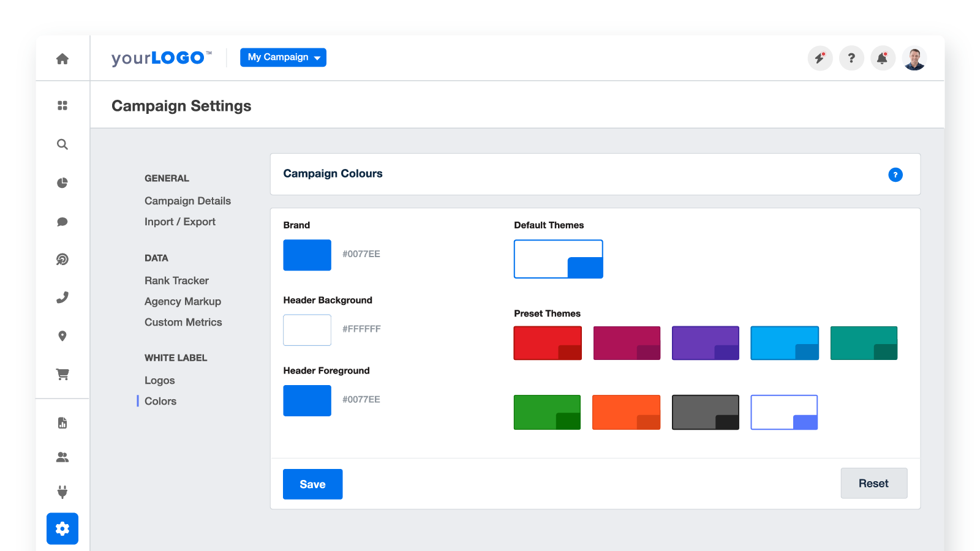Open the settings gear icon

click(62, 528)
